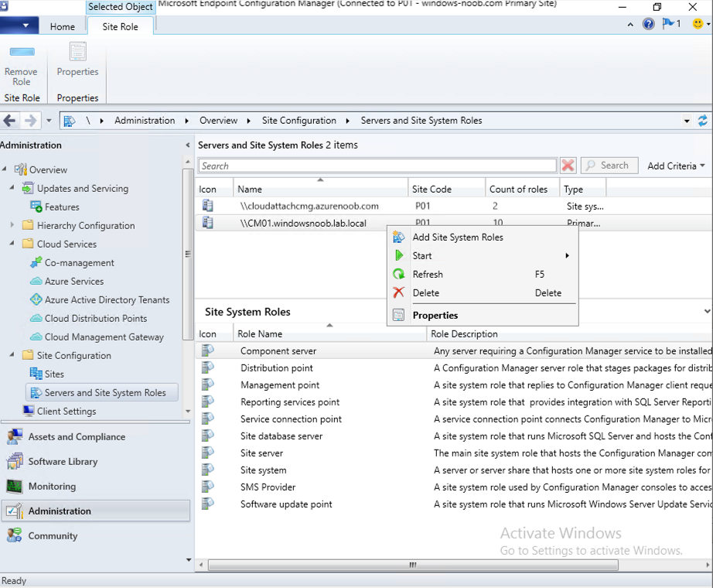Clear search with the red X icon
The height and width of the screenshot is (588, 713).
[x=568, y=166]
